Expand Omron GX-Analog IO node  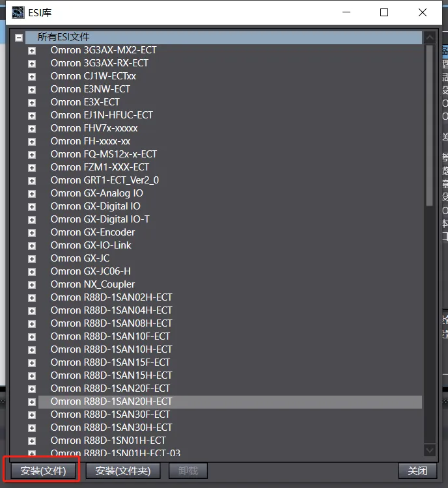tap(32, 193)
